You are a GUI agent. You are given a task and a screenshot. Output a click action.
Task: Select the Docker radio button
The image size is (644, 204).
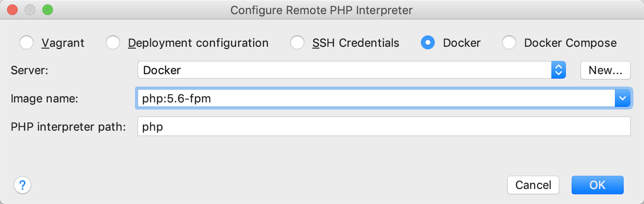click(428, 43)
